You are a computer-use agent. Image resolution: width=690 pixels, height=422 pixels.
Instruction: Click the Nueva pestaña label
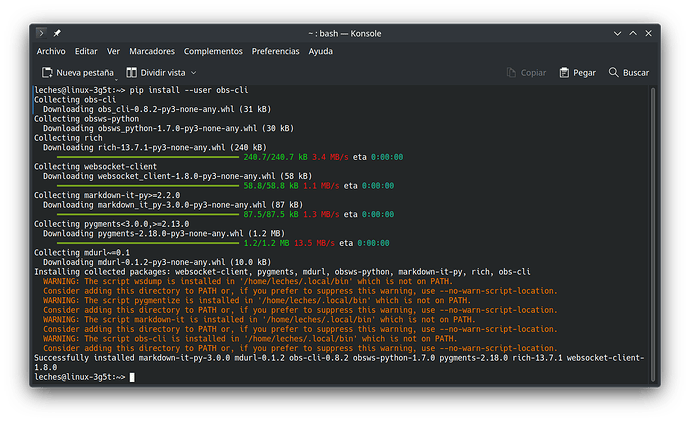[x=85, y=73]
